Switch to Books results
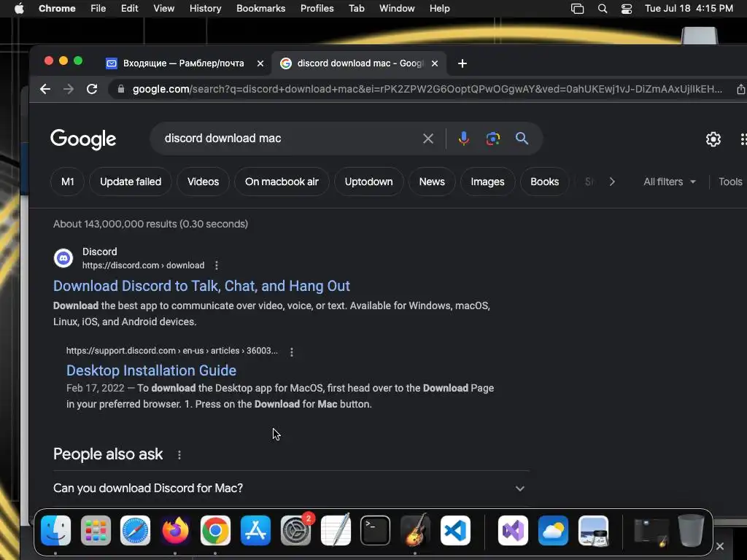This screenshot has width=747, height=560. tap(544, 182)
